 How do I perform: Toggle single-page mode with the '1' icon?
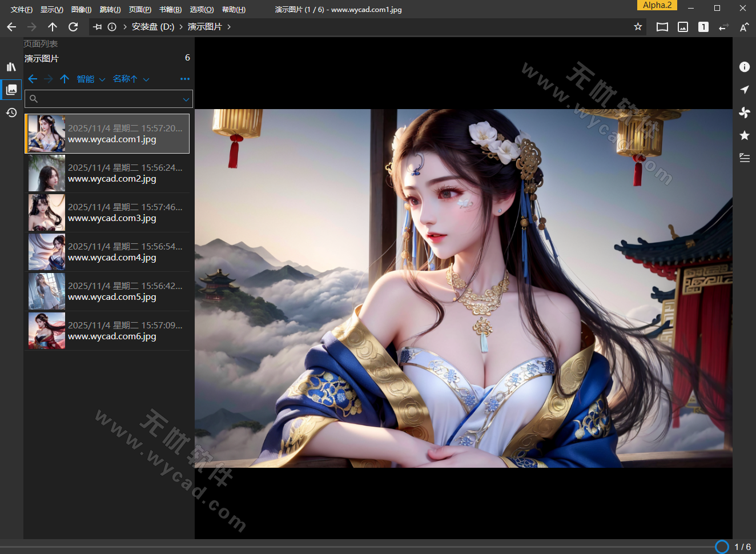tap(703, 26)
